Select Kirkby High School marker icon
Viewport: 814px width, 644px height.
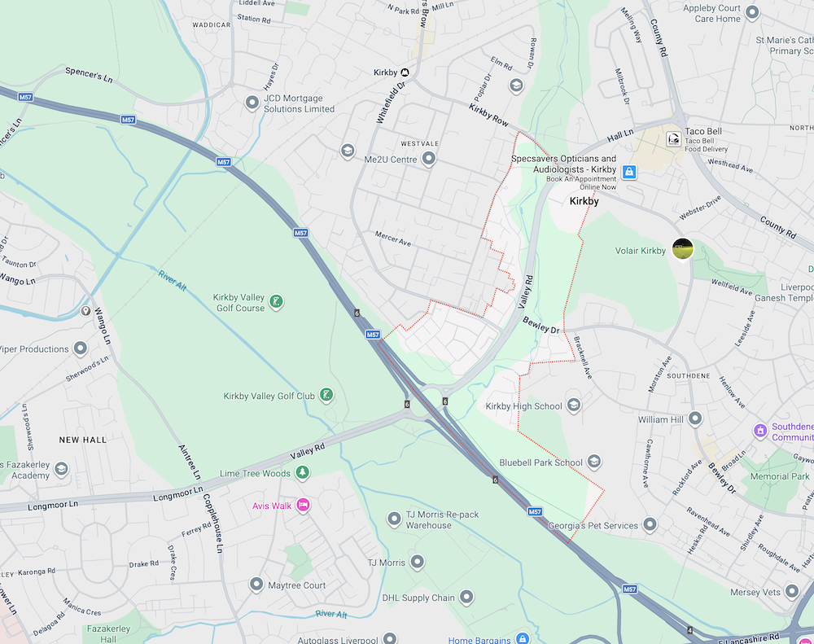coord(574,405)
